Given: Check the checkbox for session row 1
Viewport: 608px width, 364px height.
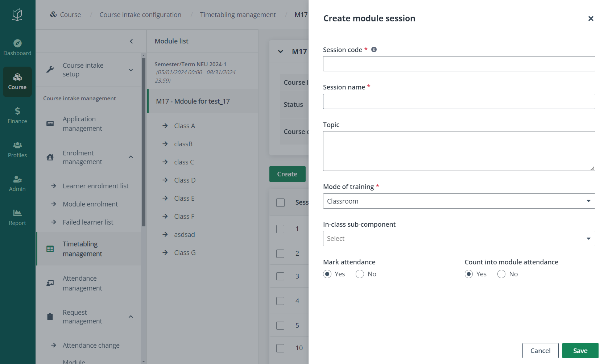Looking at the screenshot, I should pyautogui.click(x=280, y=229).
